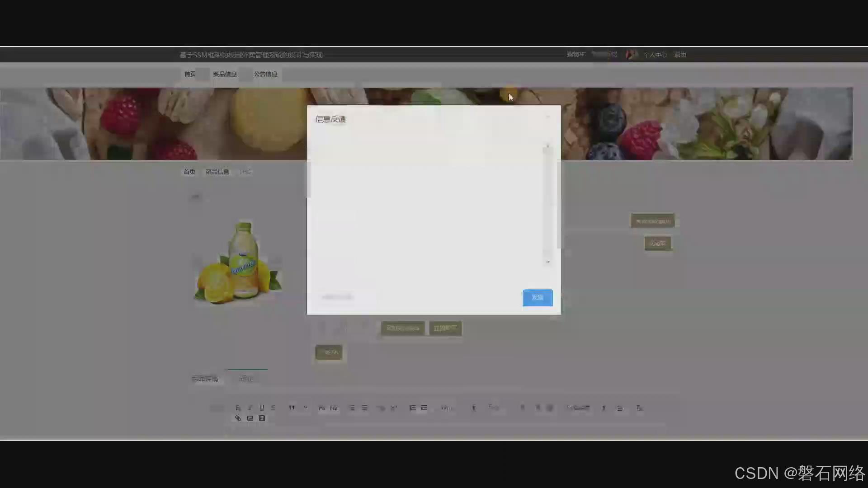
Task: Click 退出 to log out
Action: (680, 55)
